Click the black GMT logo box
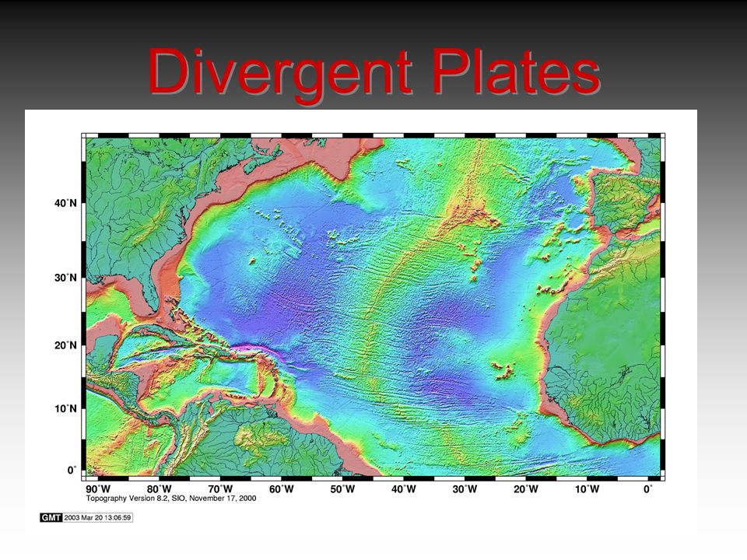Screen dimensions: 747x560 pyautogui.click(x=51, y=518)
